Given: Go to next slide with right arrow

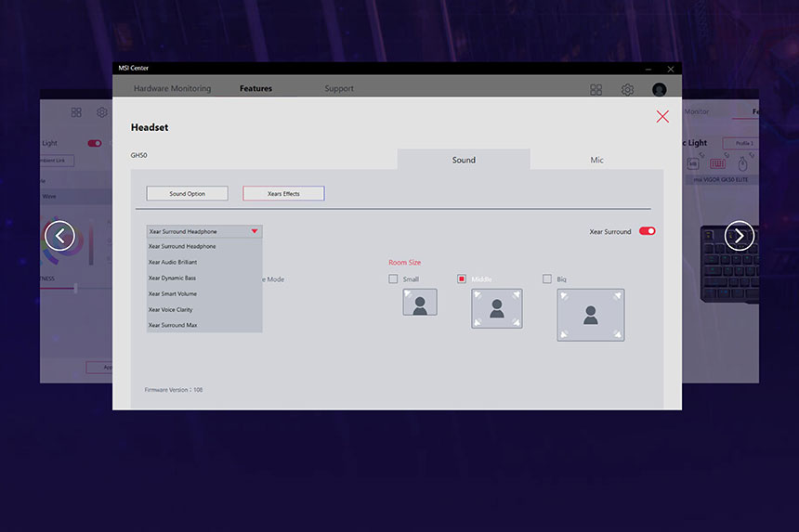Looking at the screenshot, I should pyautogui.click(x=740, y=236).
